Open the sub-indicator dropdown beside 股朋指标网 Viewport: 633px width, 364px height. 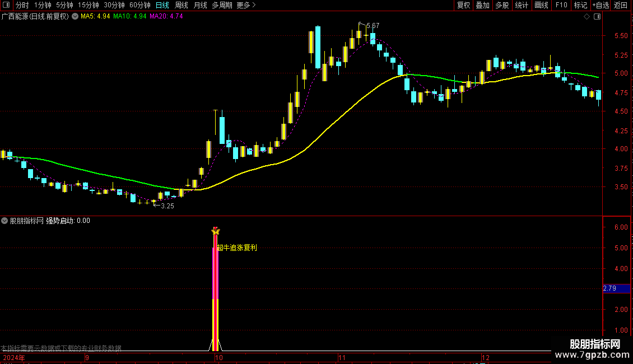tap(4, 221)
